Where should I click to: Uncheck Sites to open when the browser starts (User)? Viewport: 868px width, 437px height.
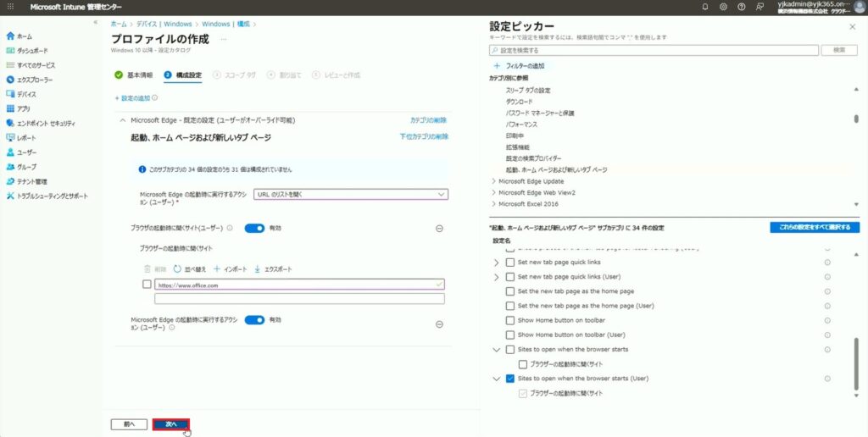pos(509,379)
